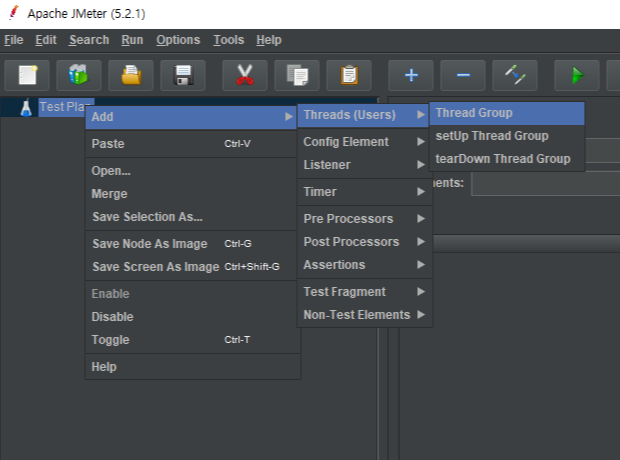Image resolution: width=620 pixels, height=460 pixels.
Task: Open the Options menu
Action: pos(178,40)
